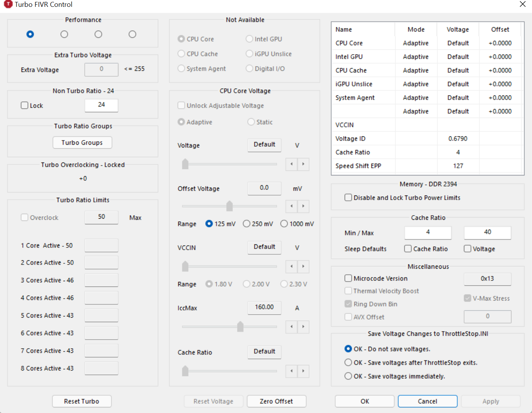Click the Name column header

click(x=363, y=30)
